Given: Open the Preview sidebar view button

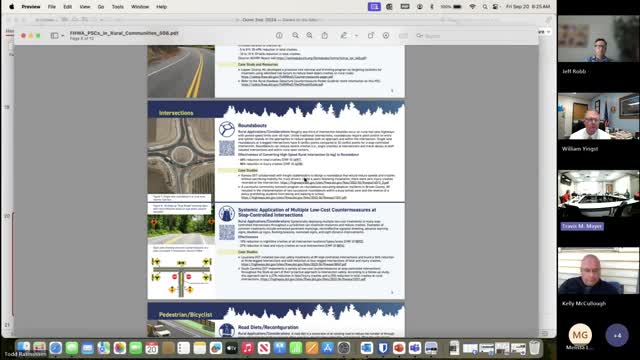Looking at the screenshot, I should 54,36.
